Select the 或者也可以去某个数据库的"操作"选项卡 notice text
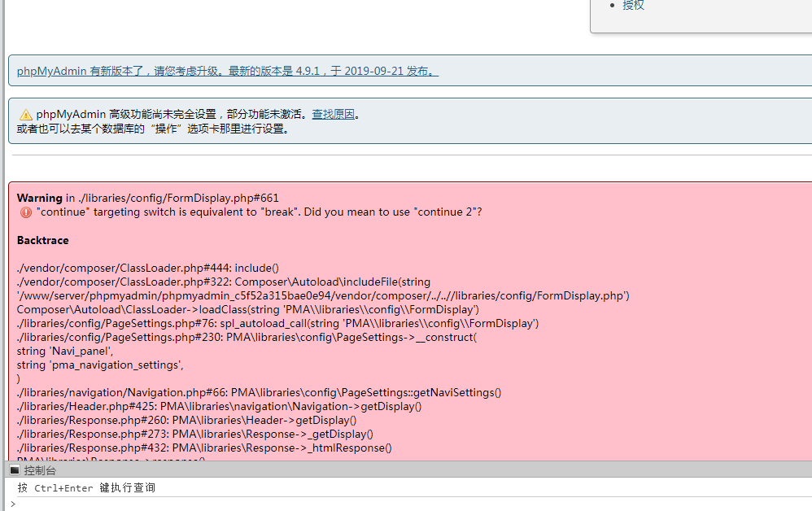Image resolution: width=812 pixels, height=511 pixels. tap(153, 129)
